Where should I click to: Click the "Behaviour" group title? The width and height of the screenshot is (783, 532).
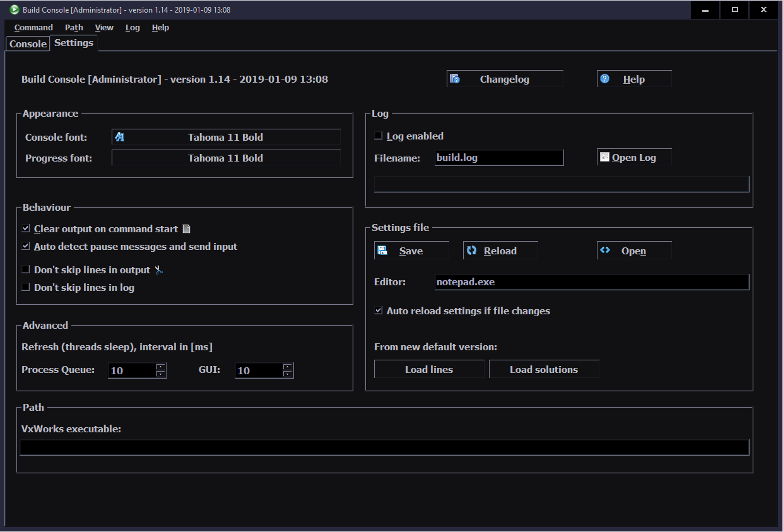tap(47, 207)
